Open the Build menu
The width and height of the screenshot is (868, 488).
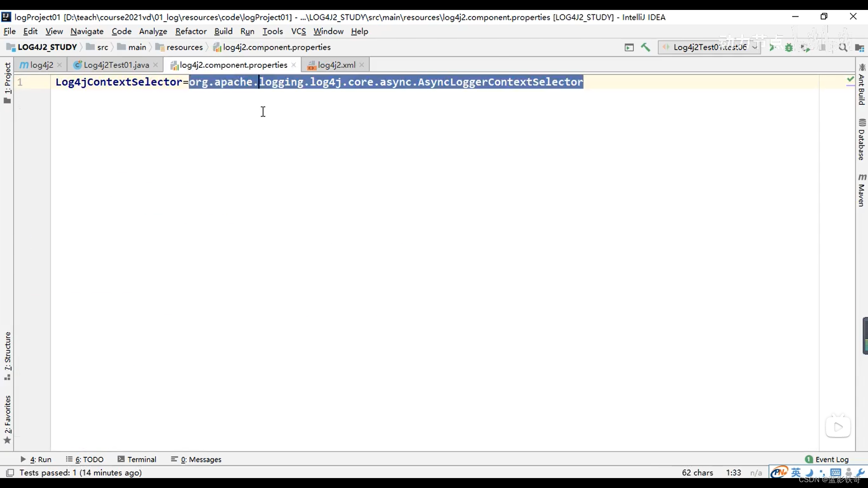pos(223,31)
